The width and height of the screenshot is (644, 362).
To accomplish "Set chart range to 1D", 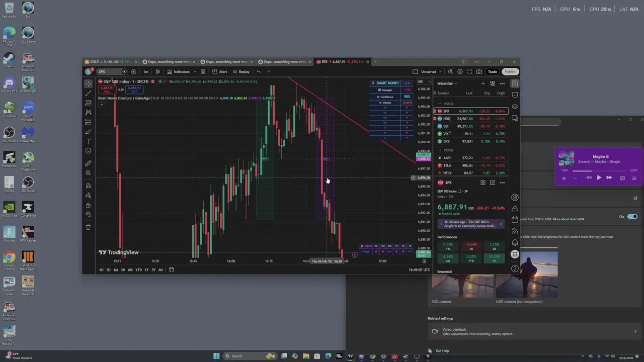I will pos(101,270).
